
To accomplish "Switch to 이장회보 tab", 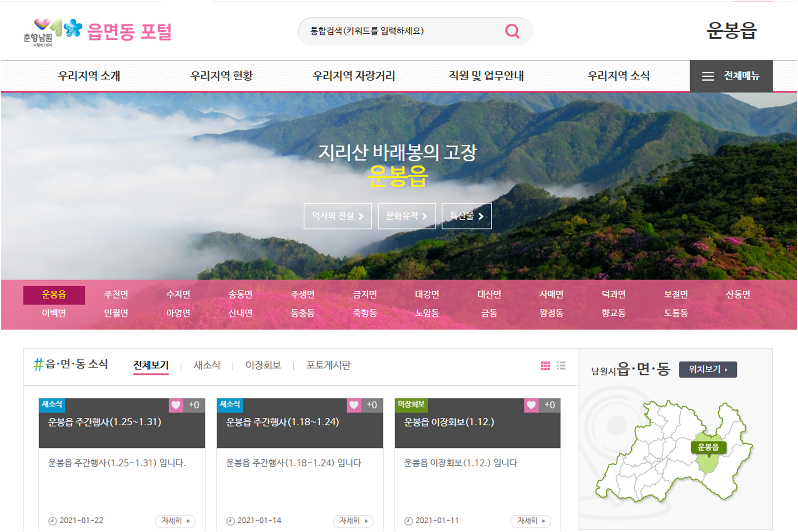I will click(x=263, y=365).
